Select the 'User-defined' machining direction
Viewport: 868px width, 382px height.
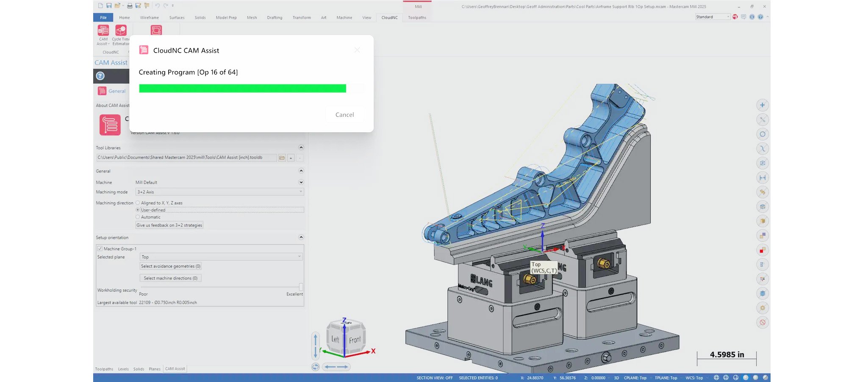coord(138,210)
